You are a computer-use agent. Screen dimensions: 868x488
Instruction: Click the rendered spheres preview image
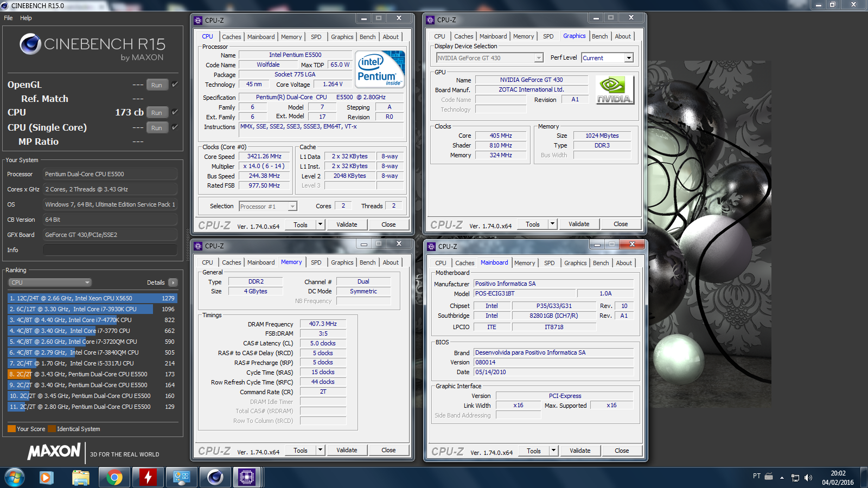point(709,234)
